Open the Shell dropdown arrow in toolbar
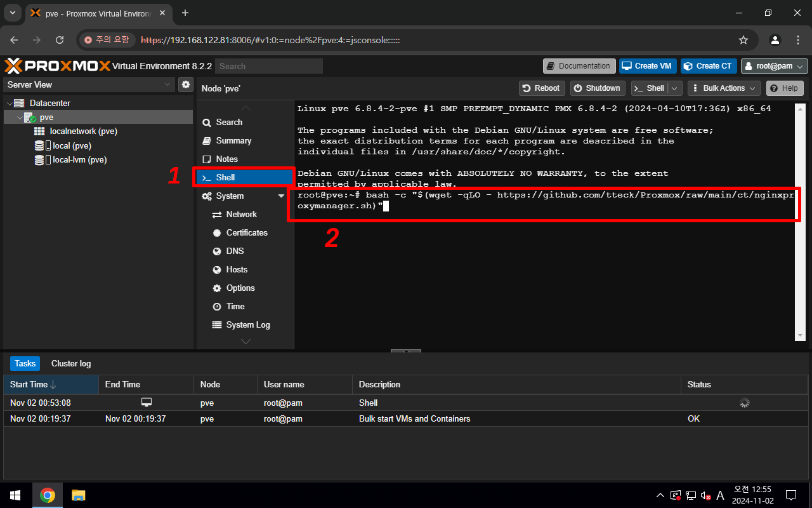This screenshot has height=508, width=812. (x=675, y=88)
